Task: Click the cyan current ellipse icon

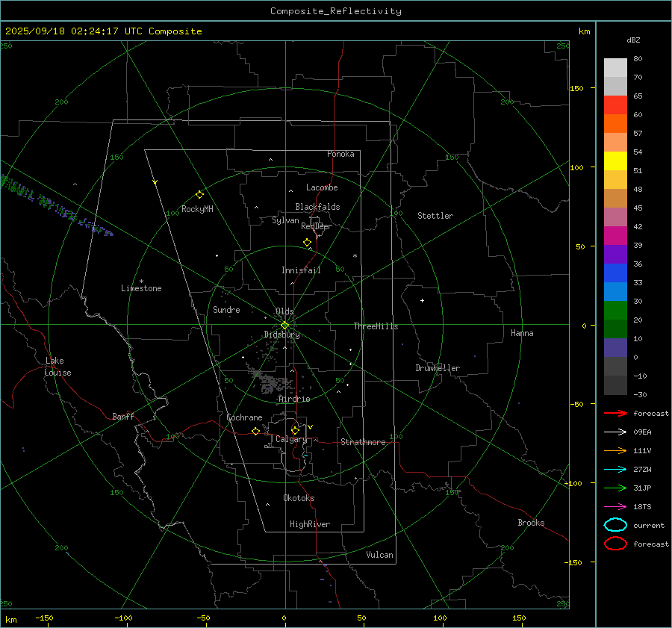Action: coord(615,525)
